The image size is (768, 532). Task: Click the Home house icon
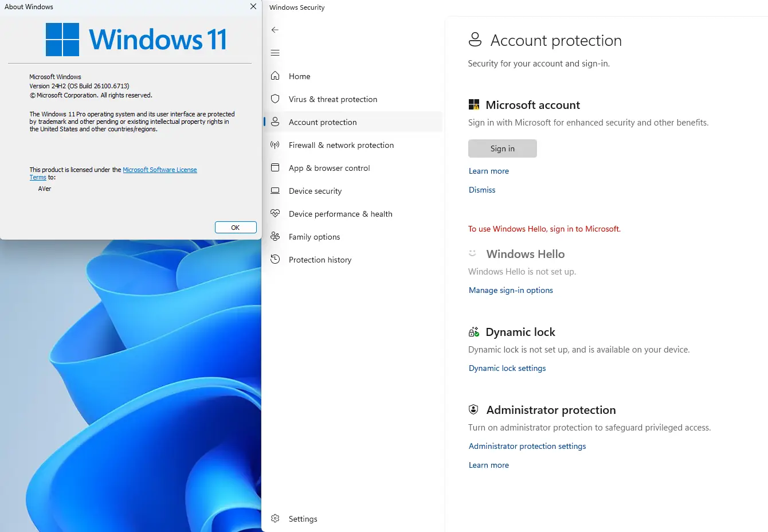pos(275,76)
